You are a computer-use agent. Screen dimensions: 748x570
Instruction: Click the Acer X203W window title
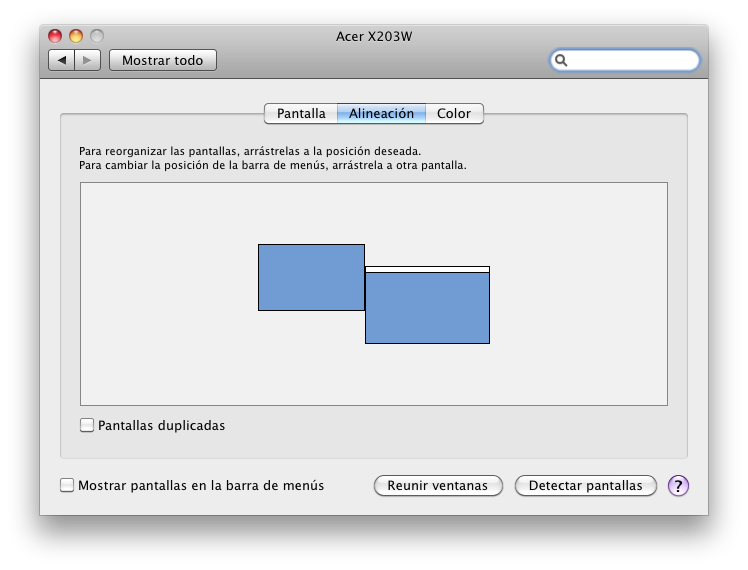pyautogui.click(x=374, y=36)
